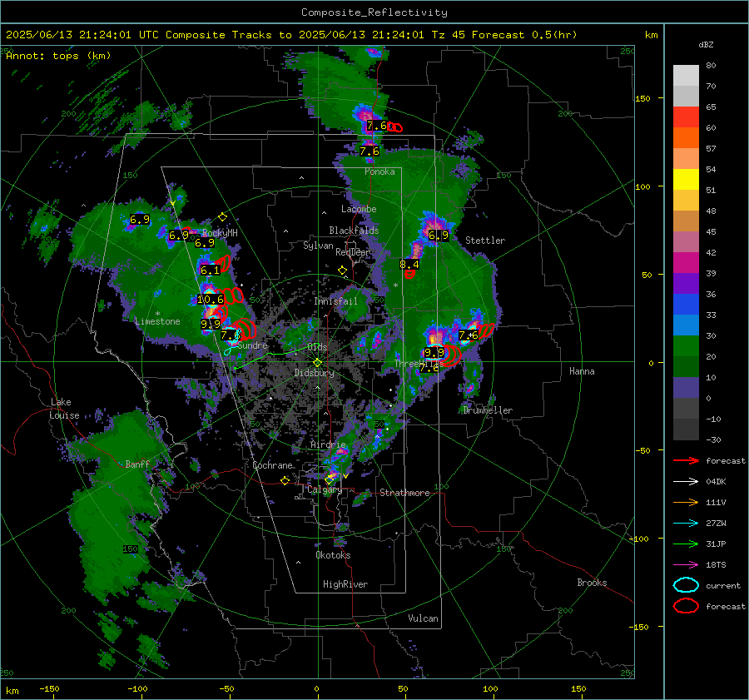Screen dimensions: 749x700
Task: Click the RedDeer city label
Action: pyautogui.click(x=353, y=252)
